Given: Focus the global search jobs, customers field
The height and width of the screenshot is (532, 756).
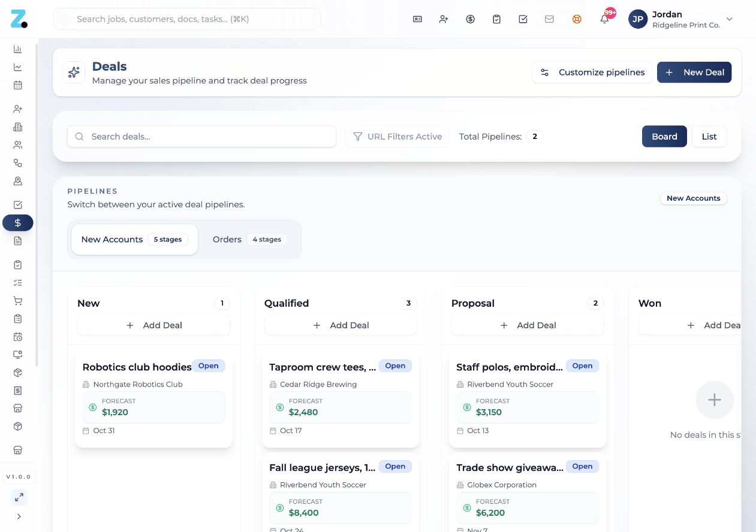Looking at the screenshot, I should 187,19.
